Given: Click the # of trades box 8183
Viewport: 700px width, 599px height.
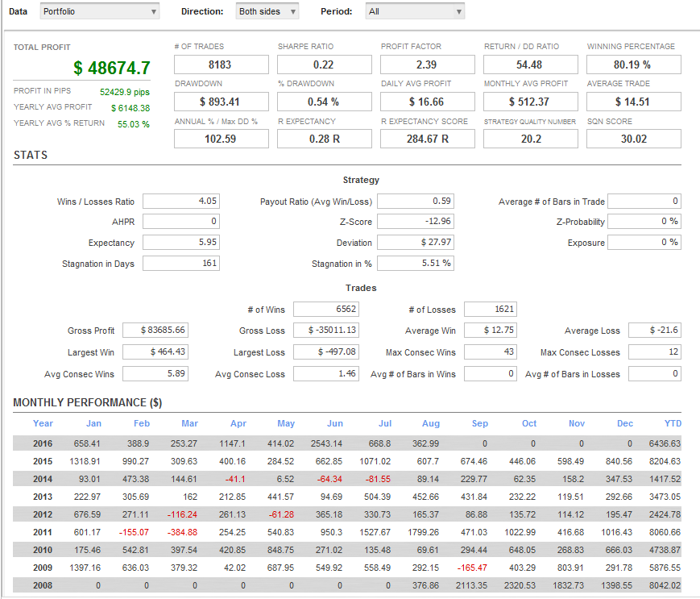Looking at the screenshot, I should [222, 64].
